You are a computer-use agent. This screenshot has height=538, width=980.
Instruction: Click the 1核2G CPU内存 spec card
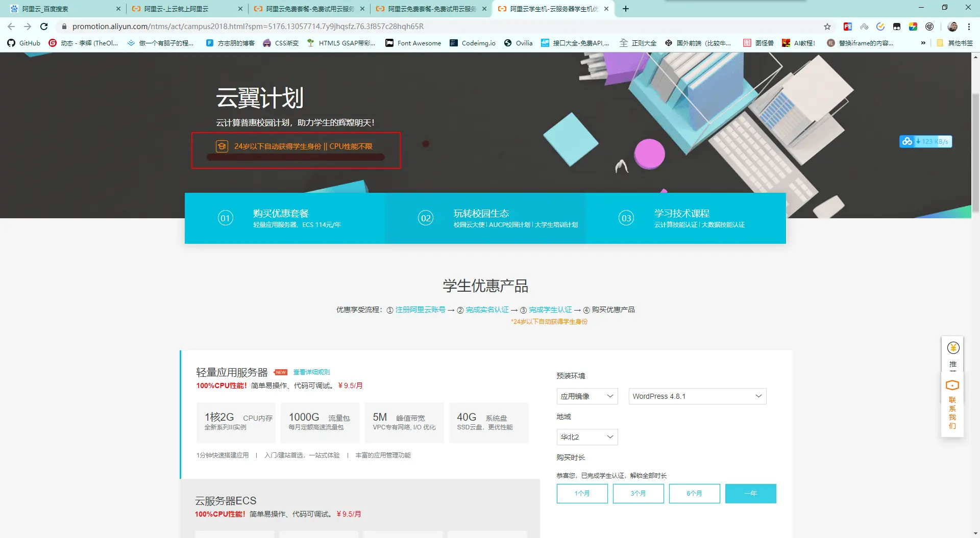coord(236,423)
